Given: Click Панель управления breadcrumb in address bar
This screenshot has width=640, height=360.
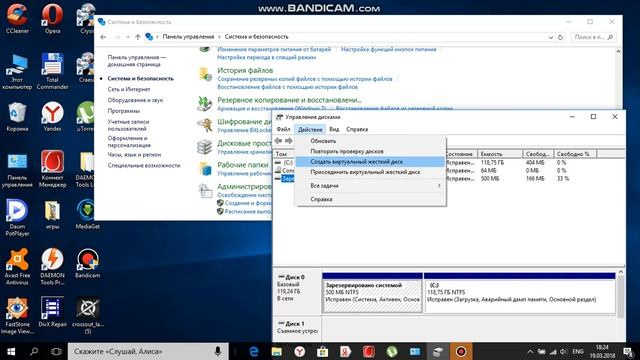Looking at the screenshot, I should pos(188,37).
